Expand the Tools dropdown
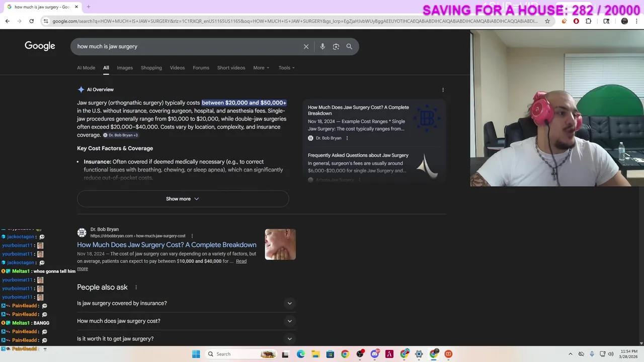 tap(287, 68)
